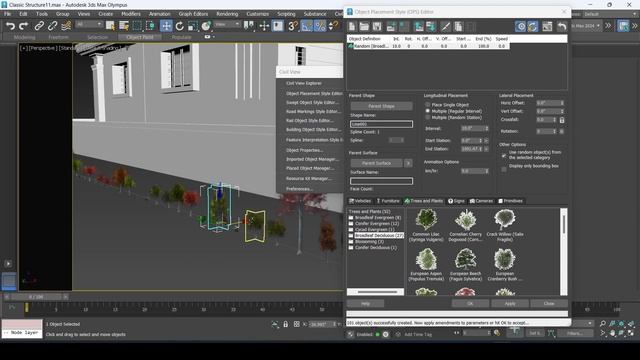Select Multiple (Random Station) radio option
This screenshot has width=640, height=360.
428,117
